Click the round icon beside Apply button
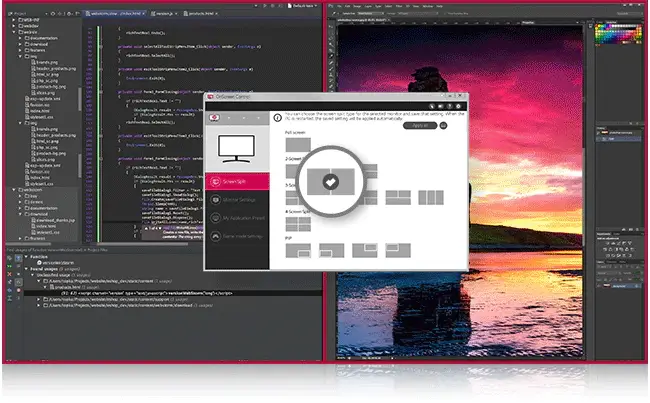Viewport: 650px width, 403px height. click(x=443, y=125)
